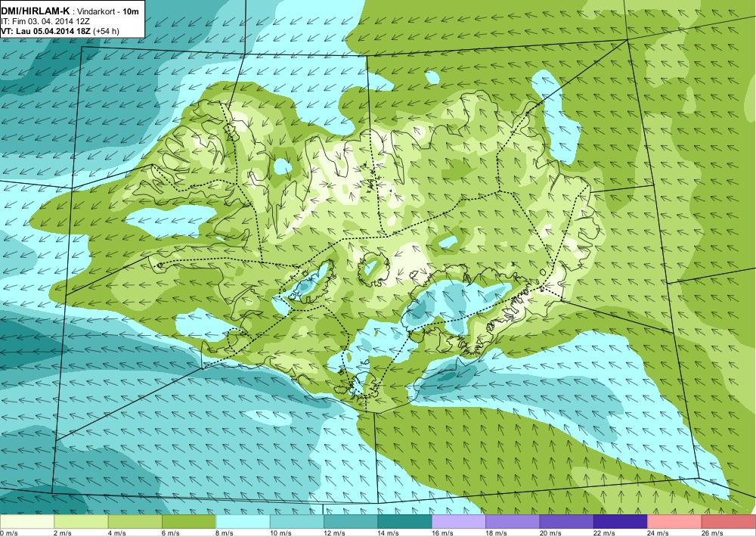This screenshot has height=537, width=756.
Task: Click the '6 m/s' legend label
Action: (171, 533)
